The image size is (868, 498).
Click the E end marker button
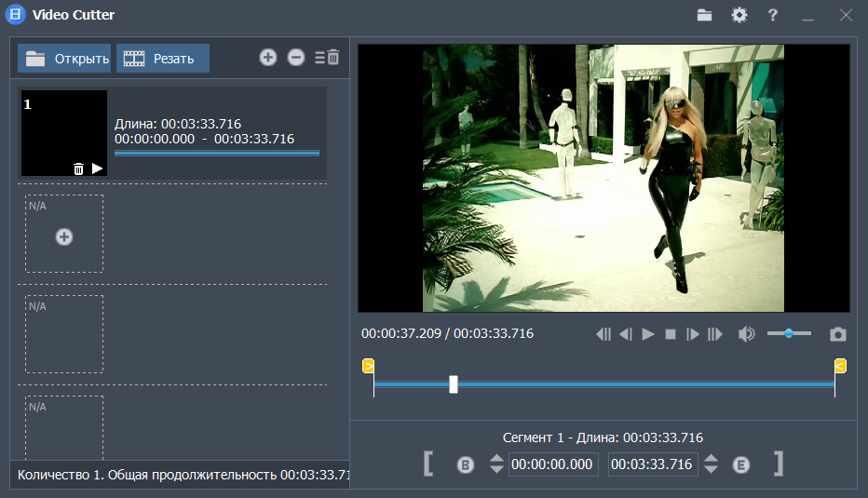click(741, 464)
